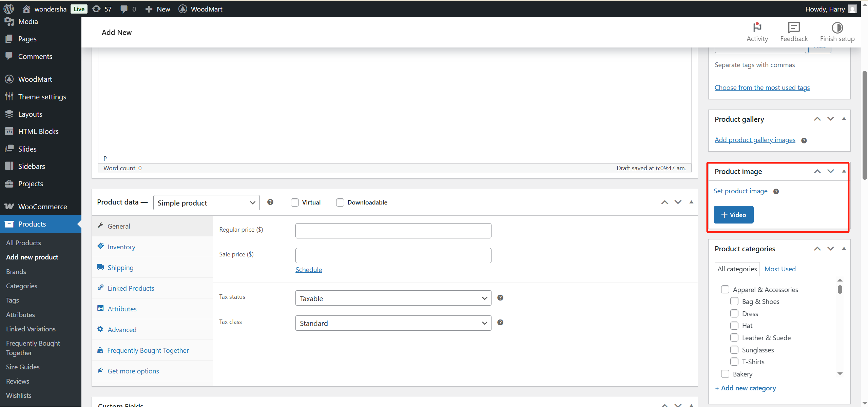Click the WordPress logo in admin bar

click(8, 9)
